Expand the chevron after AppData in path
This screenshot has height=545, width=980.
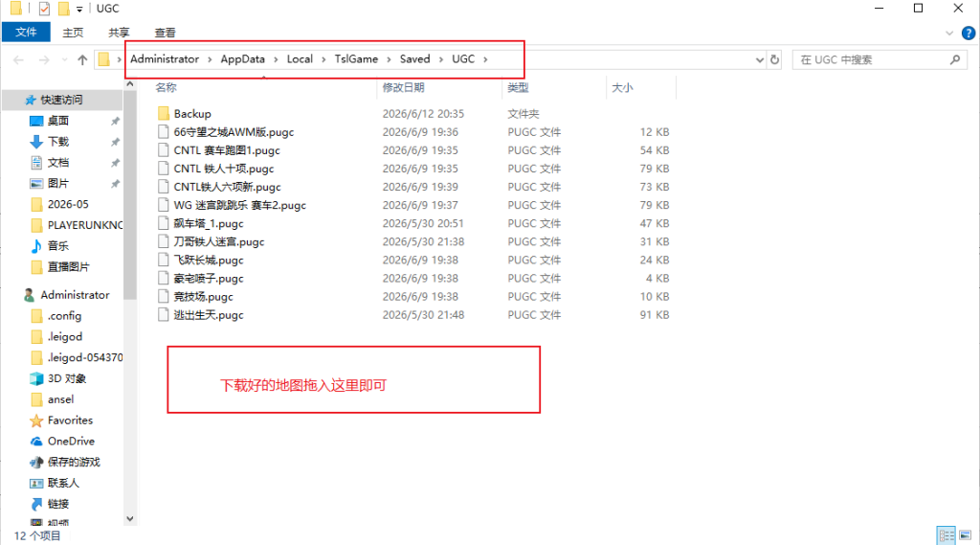point(276,59)
